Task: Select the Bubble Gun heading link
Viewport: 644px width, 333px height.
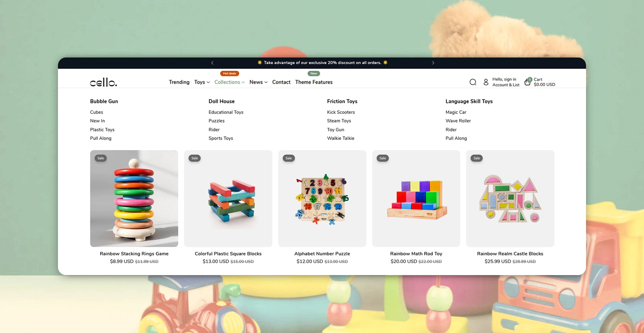Action: coord(104,101)
